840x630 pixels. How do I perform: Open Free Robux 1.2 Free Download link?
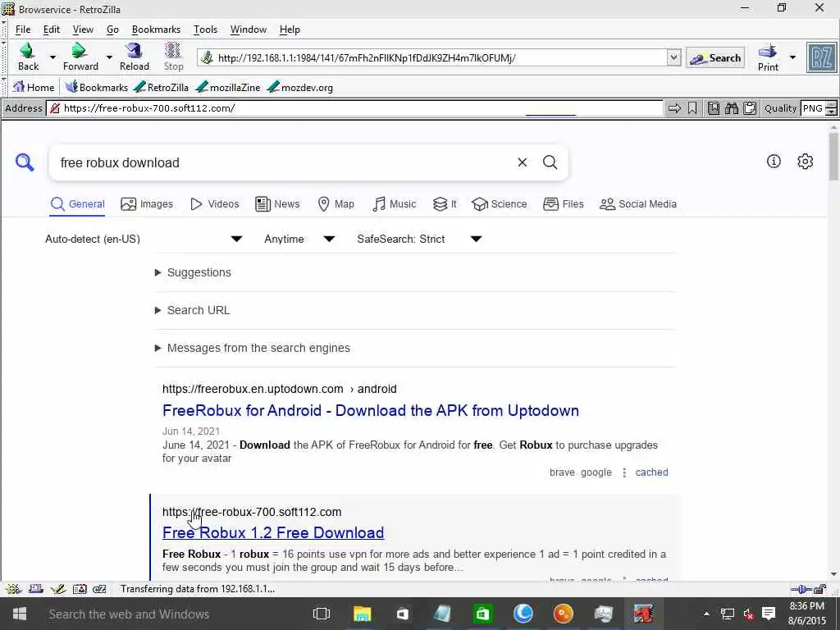273,532
